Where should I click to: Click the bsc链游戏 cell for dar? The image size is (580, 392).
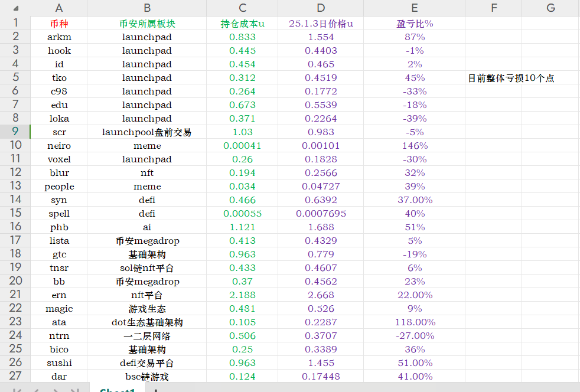(147, 376)
